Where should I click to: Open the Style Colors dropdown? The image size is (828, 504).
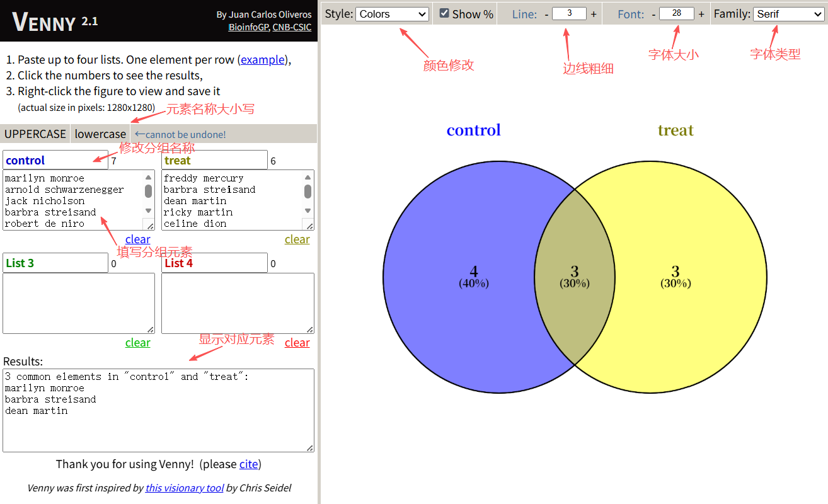pos(392,14)
